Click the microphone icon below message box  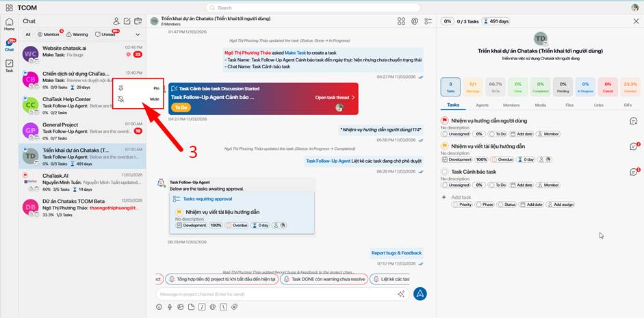[170, 307]
